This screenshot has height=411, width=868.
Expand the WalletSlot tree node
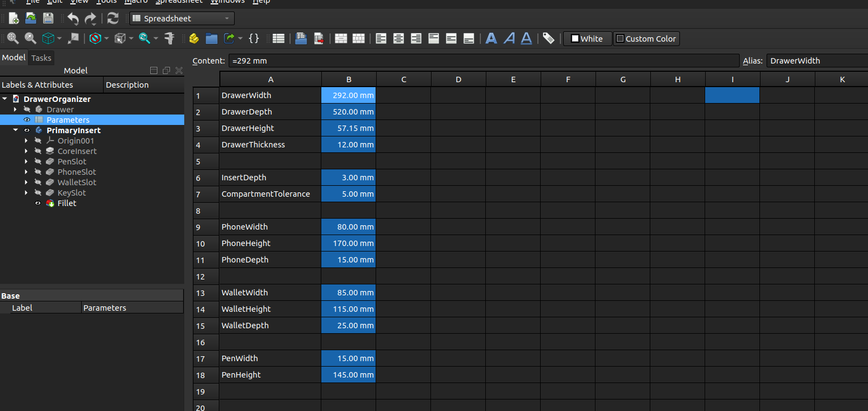coord(26,182)
